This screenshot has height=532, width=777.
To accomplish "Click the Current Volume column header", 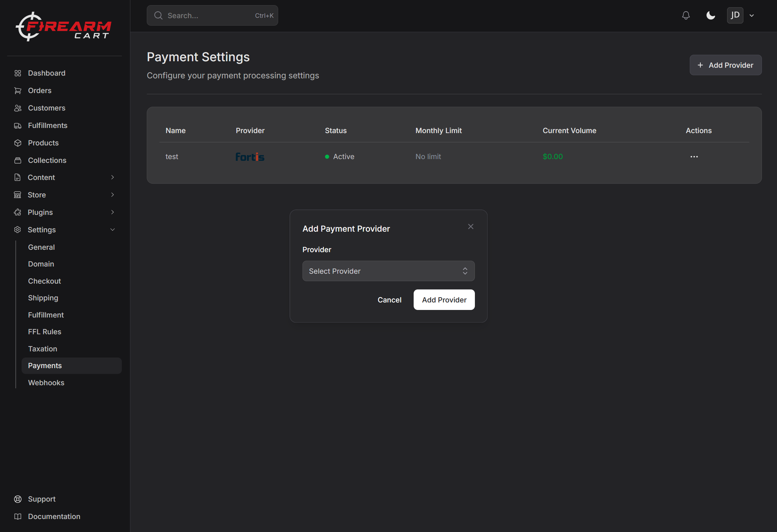I will (569, 131).
